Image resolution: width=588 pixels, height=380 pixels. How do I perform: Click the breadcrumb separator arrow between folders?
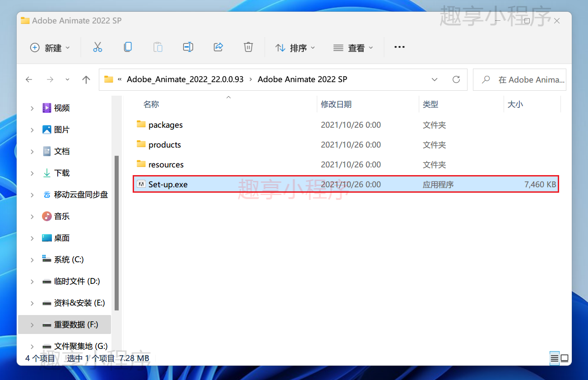point(251,79)
